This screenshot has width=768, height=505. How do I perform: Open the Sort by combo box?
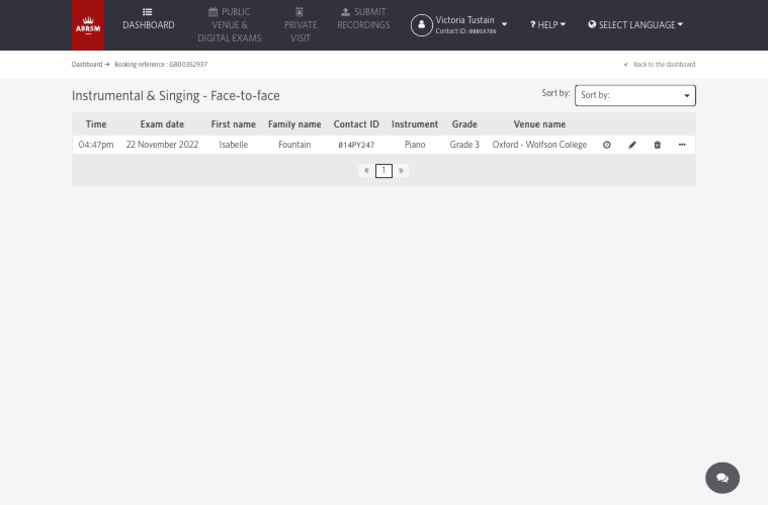coord(635,95)
